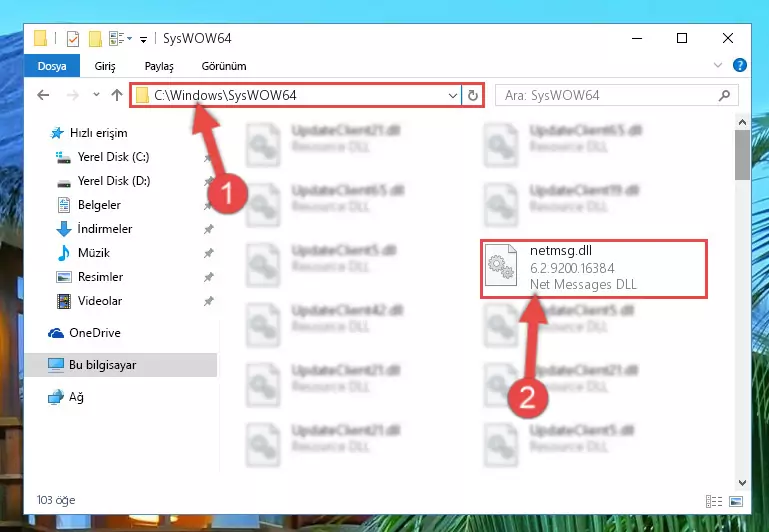Viewport: 769px width, 532px height.
Task: Click the address bar path C:\Windows\SysWOW64
Action: click(225, 95)
